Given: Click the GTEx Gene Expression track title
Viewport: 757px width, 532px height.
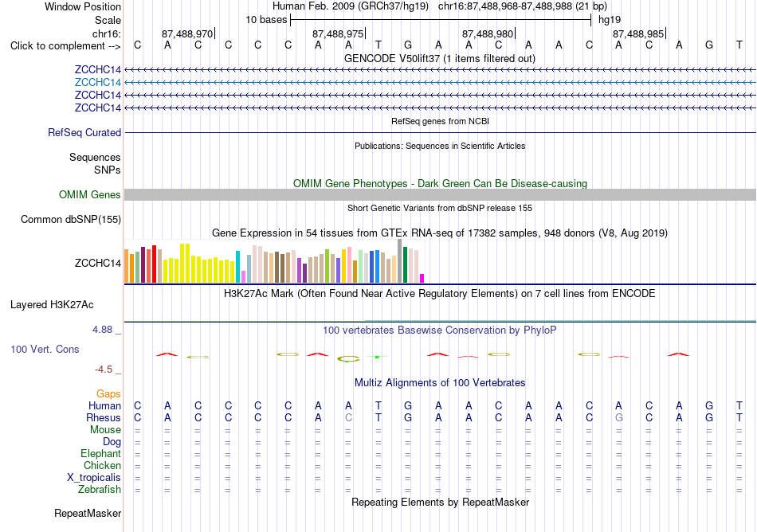Looking at the screenshot, I should point(440,233).
